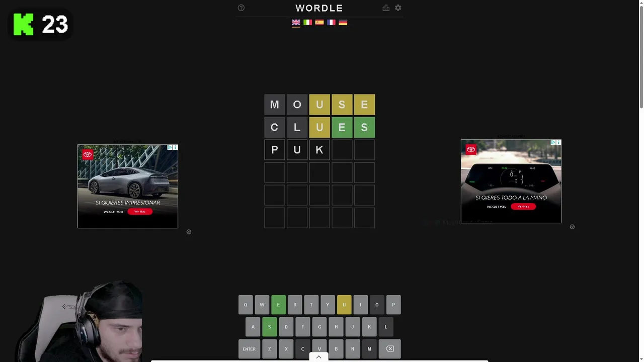Click Toyota logo in the IMPRESIONAR ad

pos(88,154)
